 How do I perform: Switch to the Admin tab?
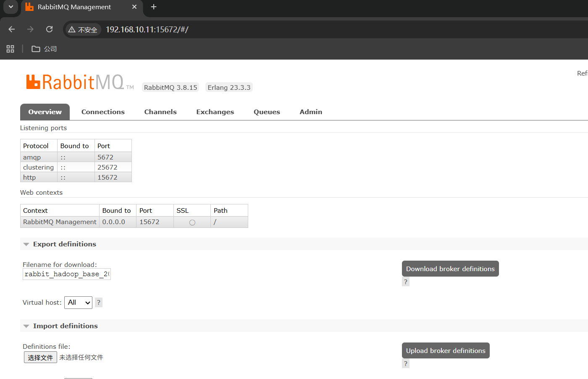tap(311, 112)
